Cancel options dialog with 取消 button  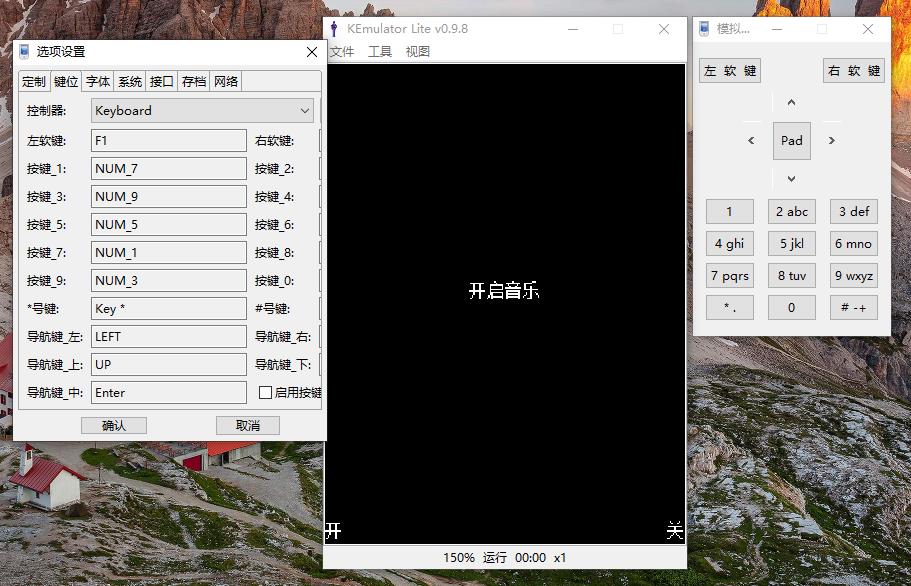click(x=248, y=426)
